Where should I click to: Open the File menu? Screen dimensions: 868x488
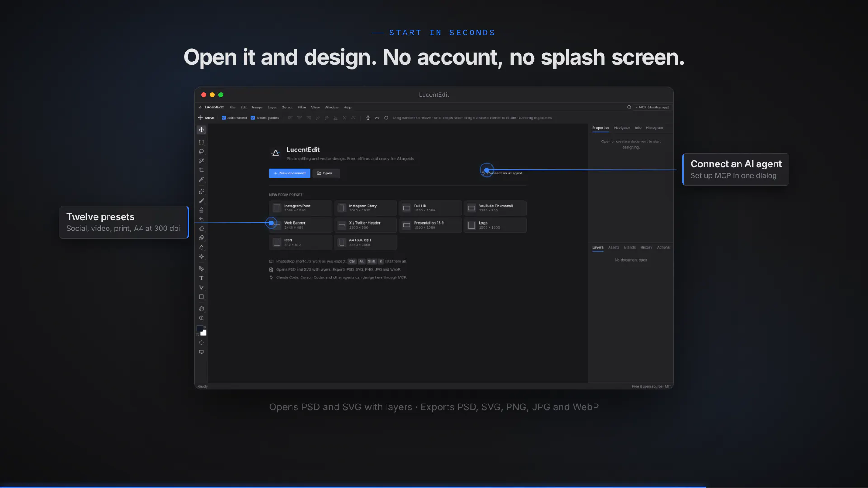[232, 108]
